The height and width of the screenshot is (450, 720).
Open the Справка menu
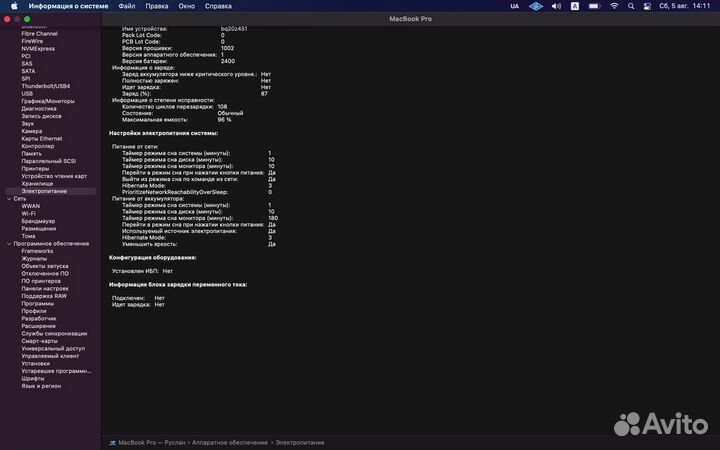(x=218, y=6)
